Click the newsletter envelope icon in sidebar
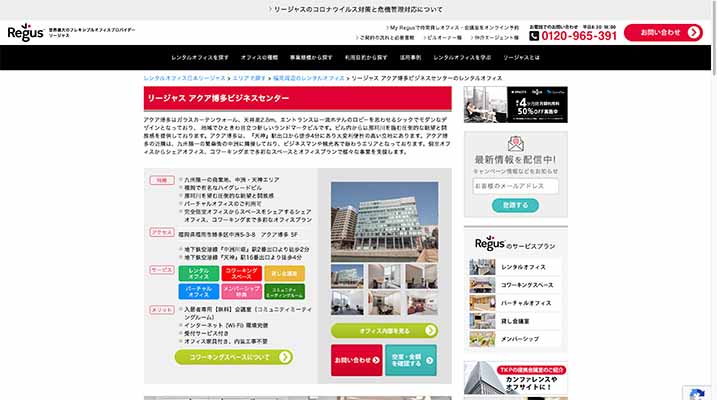Image resolution: width=717 pixels, height=400 pixels. (516, 144)
